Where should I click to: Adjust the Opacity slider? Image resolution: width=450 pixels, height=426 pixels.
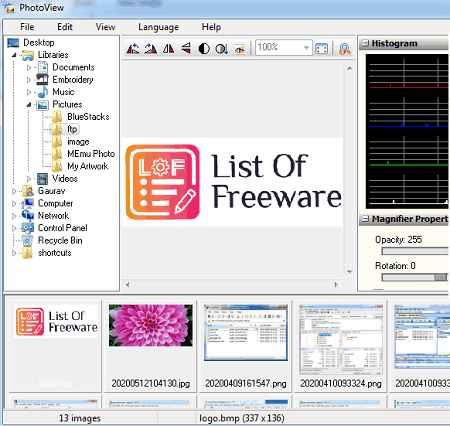pos(415,251)
